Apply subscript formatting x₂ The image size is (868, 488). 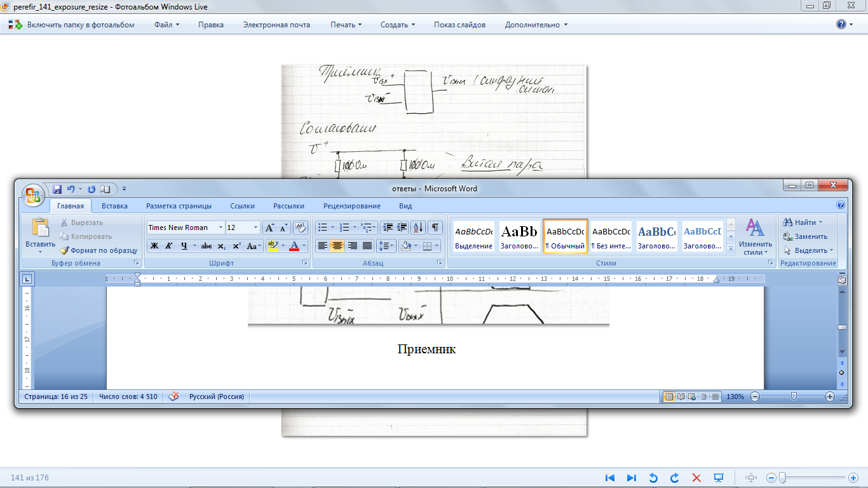[221, 246]
